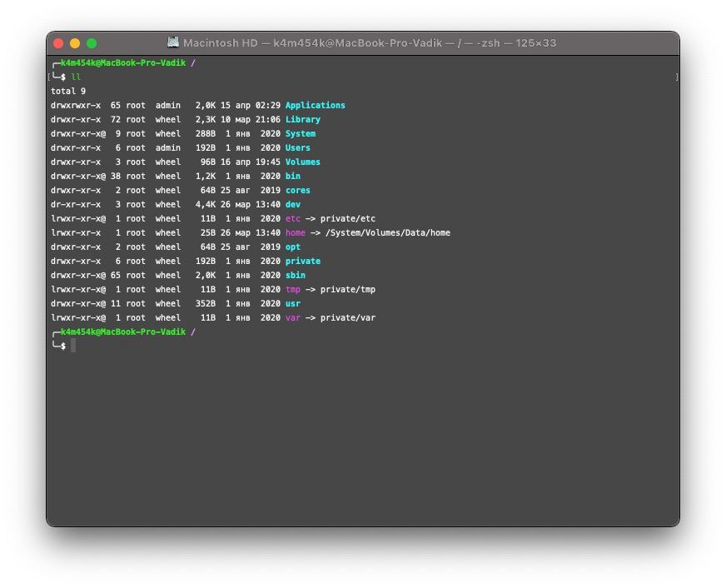Select the 'opt' directory name
The image size is (726, 588).
[293, 247]
